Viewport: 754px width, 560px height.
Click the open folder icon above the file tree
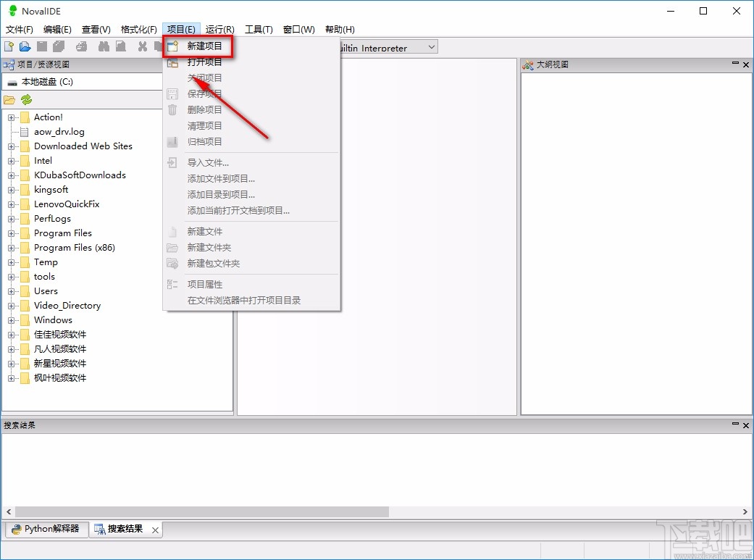click(10, 100)
